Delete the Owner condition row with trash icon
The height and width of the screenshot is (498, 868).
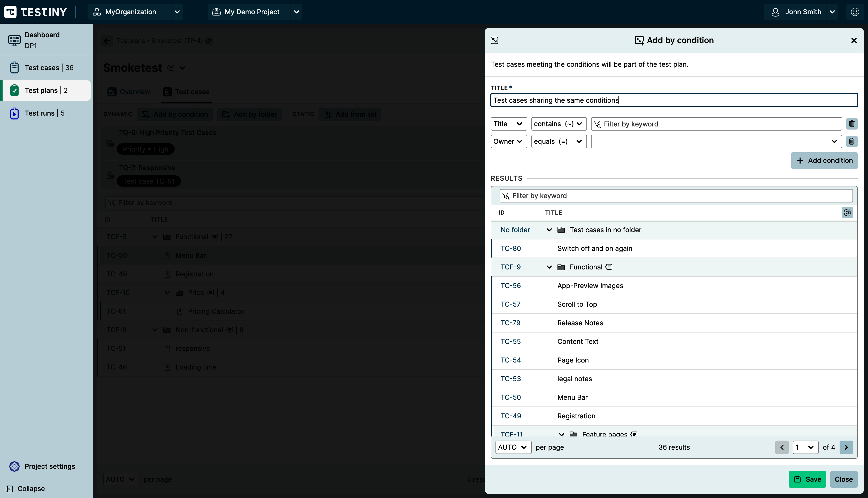point(852,141)
